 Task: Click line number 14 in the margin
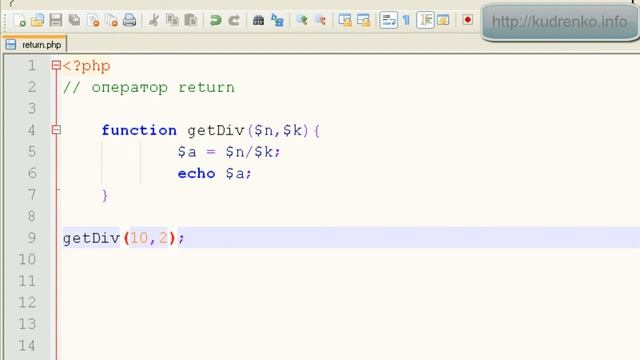(x=27, y=346)
